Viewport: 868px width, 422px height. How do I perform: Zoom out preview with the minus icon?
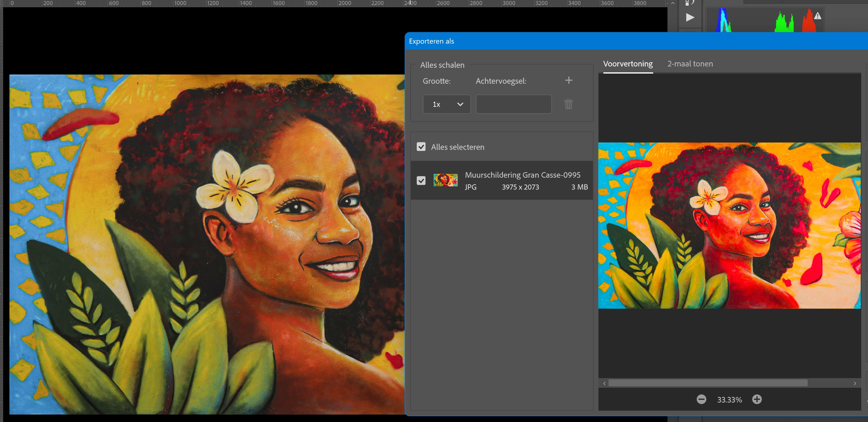click(x=701, y=399)
